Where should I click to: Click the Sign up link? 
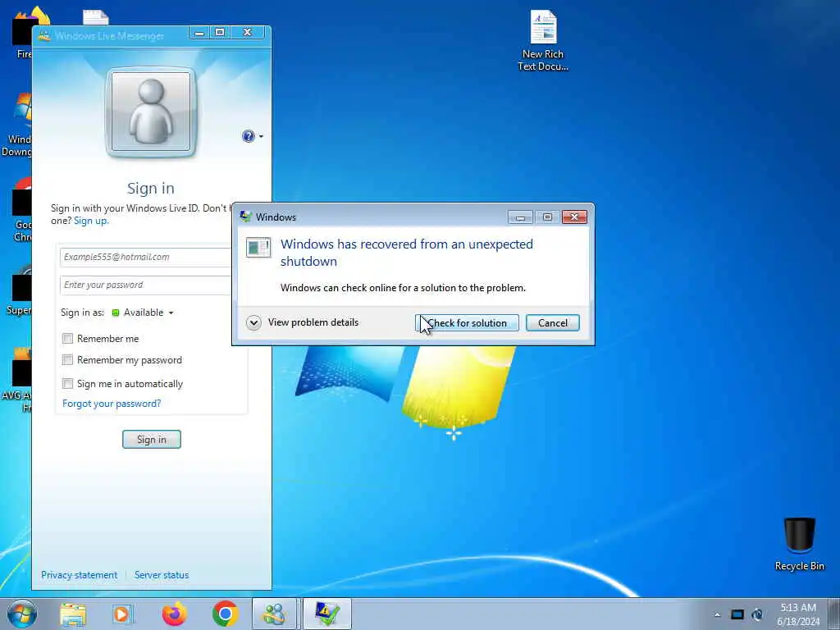point(91,221)
